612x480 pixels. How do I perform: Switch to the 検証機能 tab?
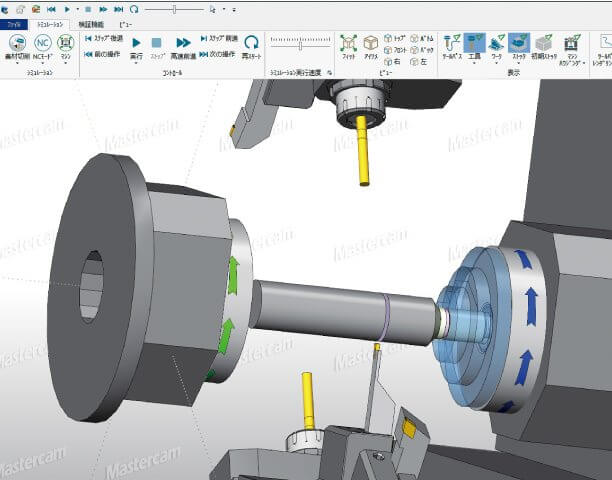click(x=92, y=22)
